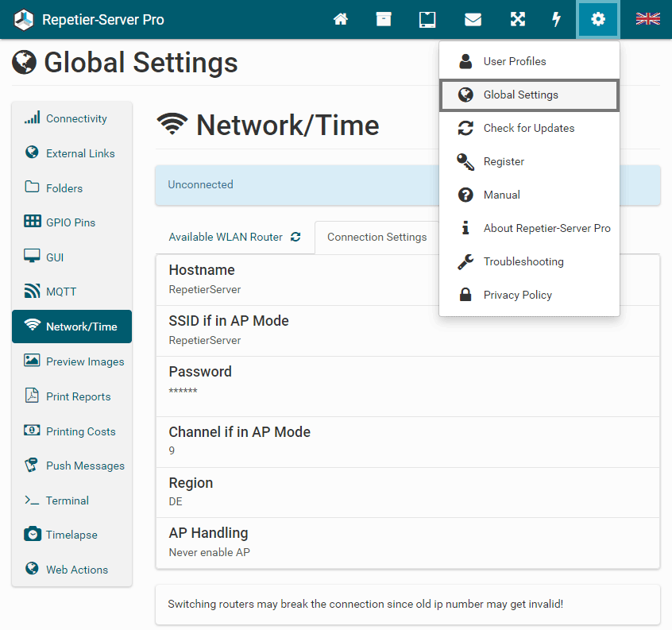672x630 pixels.
Task: Open About Repetier-Server Pro
Action: click(x=529, y=228)
